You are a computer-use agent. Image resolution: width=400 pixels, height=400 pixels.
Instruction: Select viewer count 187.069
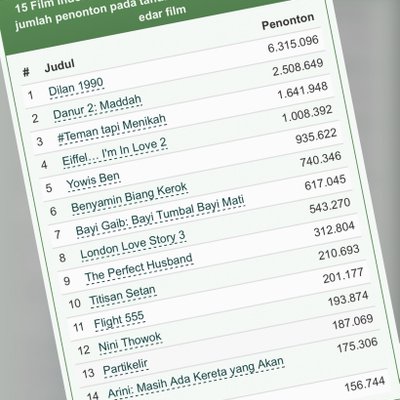click(x=353, y=322)
